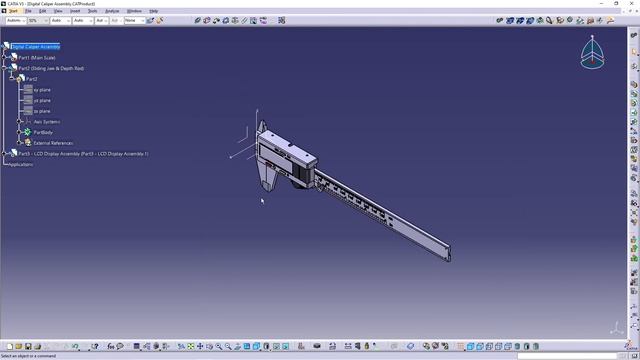
Task: Click the 3D compass in the viewport corner
Action: [x=592, y=52]
